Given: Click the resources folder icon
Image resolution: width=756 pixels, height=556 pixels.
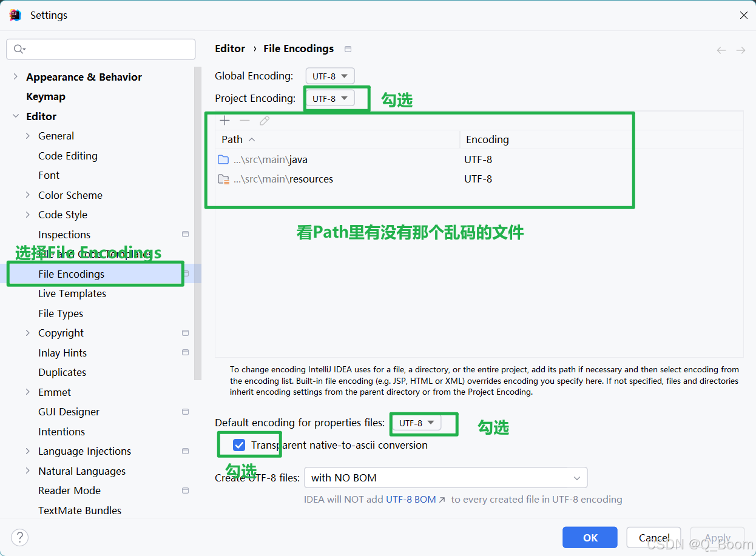Looking at the screenshot, I should point(223,179).
